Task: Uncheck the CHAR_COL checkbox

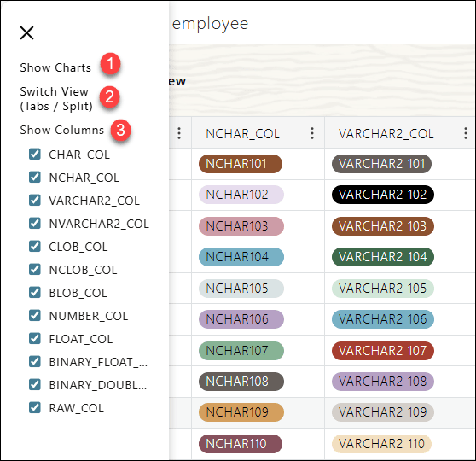Action: (x=35, y=154)
